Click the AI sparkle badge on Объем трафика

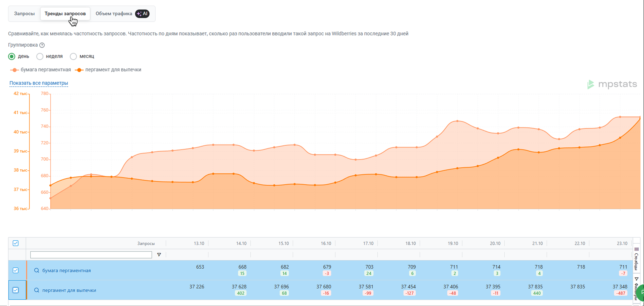click(142, 14)
